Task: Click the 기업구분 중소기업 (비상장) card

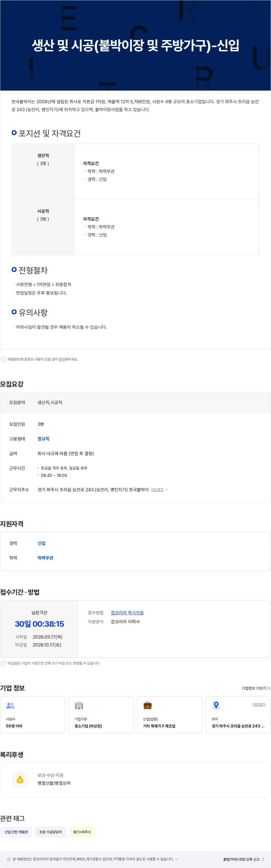Action: (x=101, y=715)
